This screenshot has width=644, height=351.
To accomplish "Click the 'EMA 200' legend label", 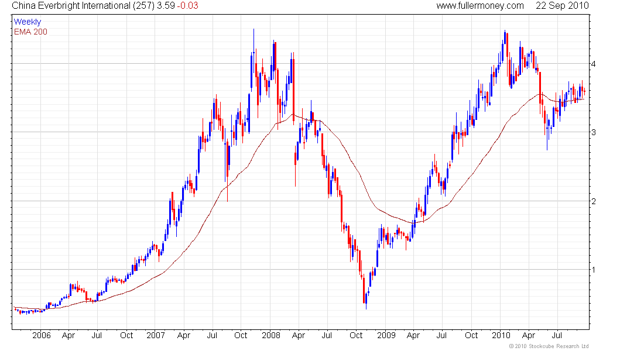I will pyautogui.click(x=30, y=32).
